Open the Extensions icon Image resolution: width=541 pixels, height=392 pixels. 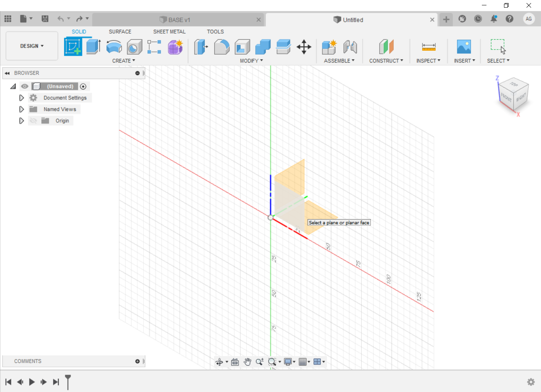tap(462, 19)
